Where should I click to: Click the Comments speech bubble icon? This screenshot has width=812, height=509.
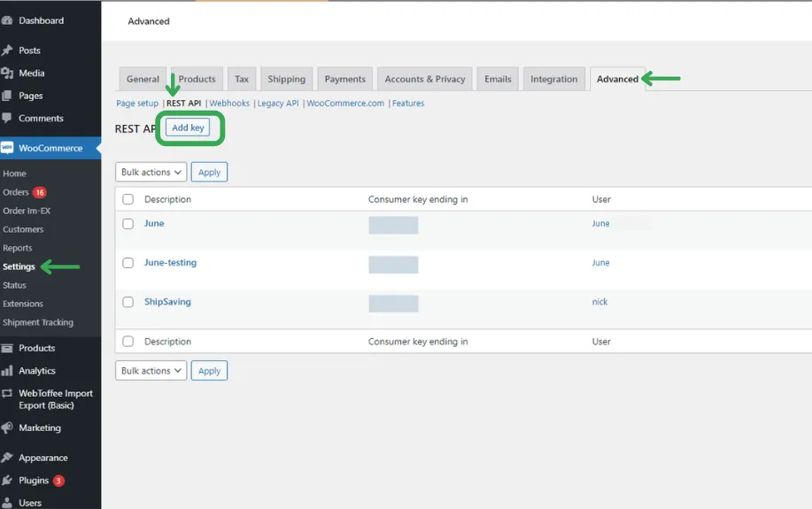click(7, 118)
